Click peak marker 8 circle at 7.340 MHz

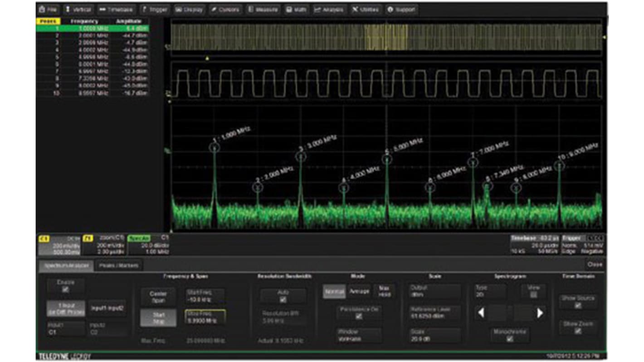(488, 186)
